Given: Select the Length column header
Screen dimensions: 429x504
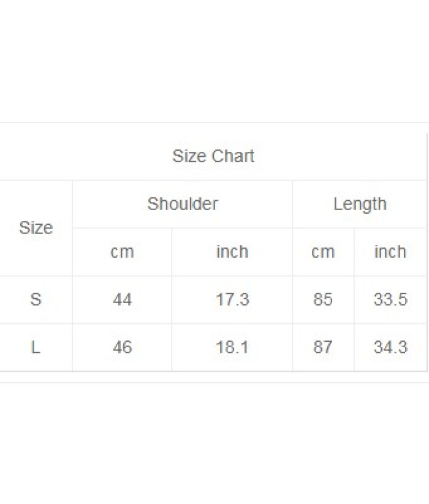Looking at the screenshot, I should click(360, 204).
